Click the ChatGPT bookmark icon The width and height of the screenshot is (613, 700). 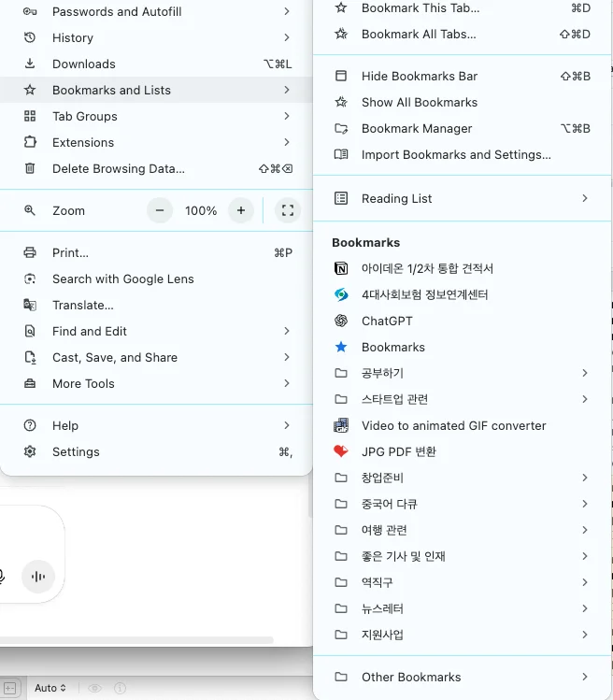click(341, 321)
